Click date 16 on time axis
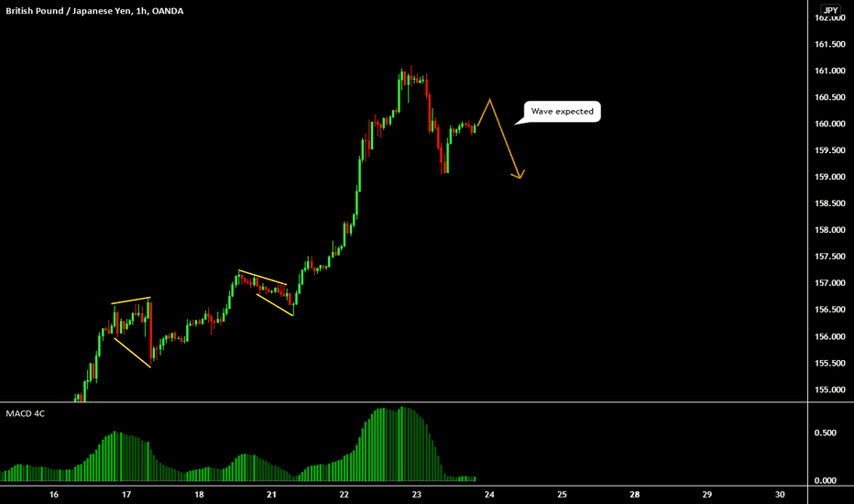854x504 pixels. point(53,495)
